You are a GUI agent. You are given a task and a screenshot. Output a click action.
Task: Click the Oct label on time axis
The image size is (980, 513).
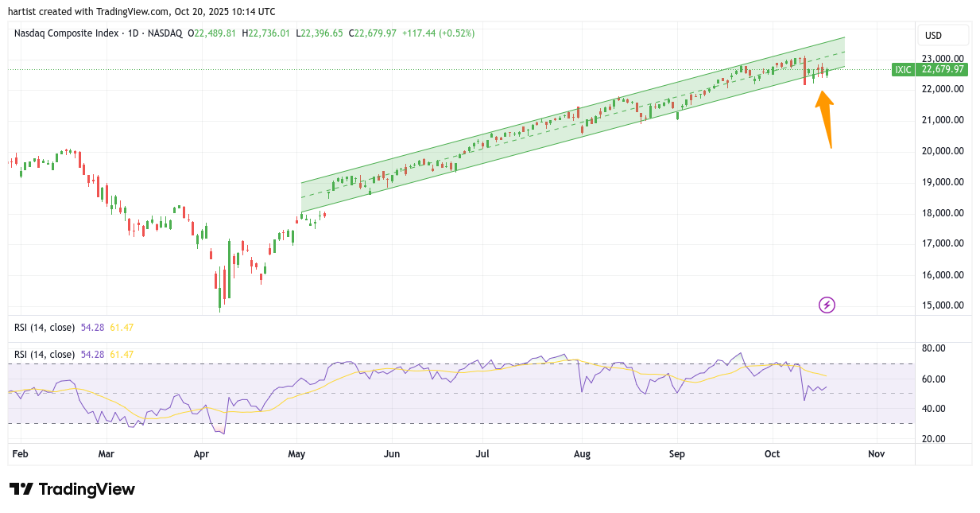[x=772, y=454]
